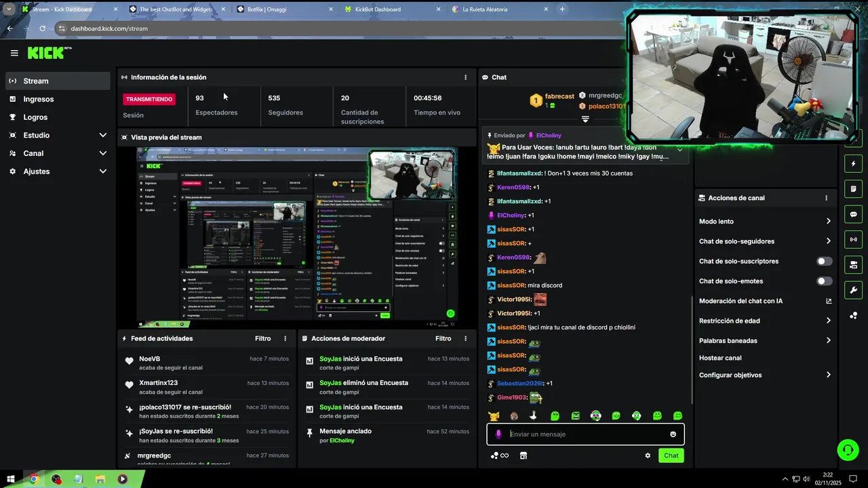Expand the Ajustes sidebar section
868x488 pixels.
click(x=103, y=171)
